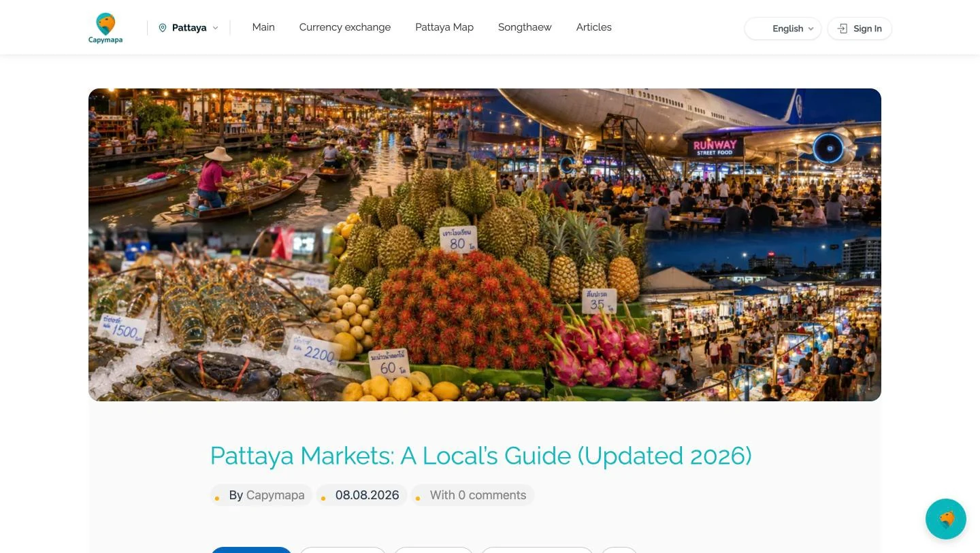The width and height of the screenshot is (980, 553).
Task: Open the author link Capymapa
Action: [276, 495]
